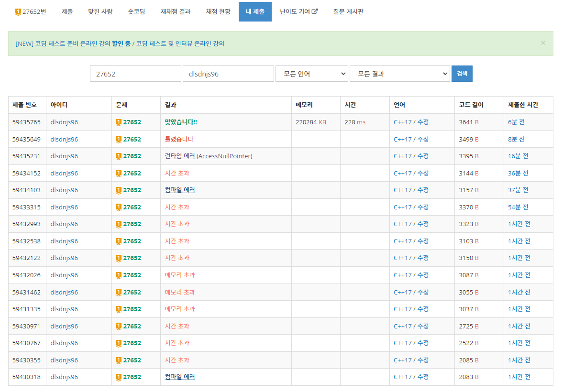Click tier badge in row 59432993
Viewport: 563px width, 392px height.
pos(119,224)
